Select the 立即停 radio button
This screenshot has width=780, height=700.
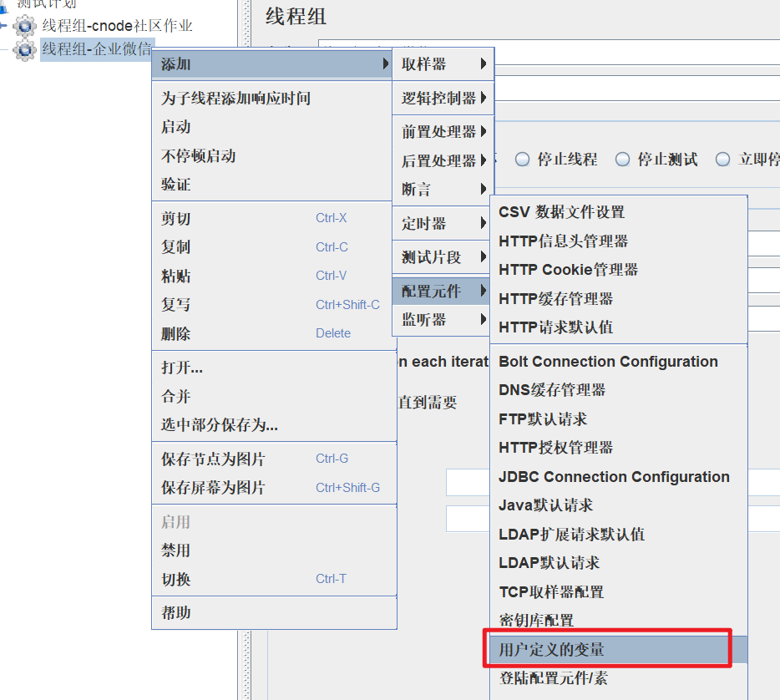click(x=722, y=160)
